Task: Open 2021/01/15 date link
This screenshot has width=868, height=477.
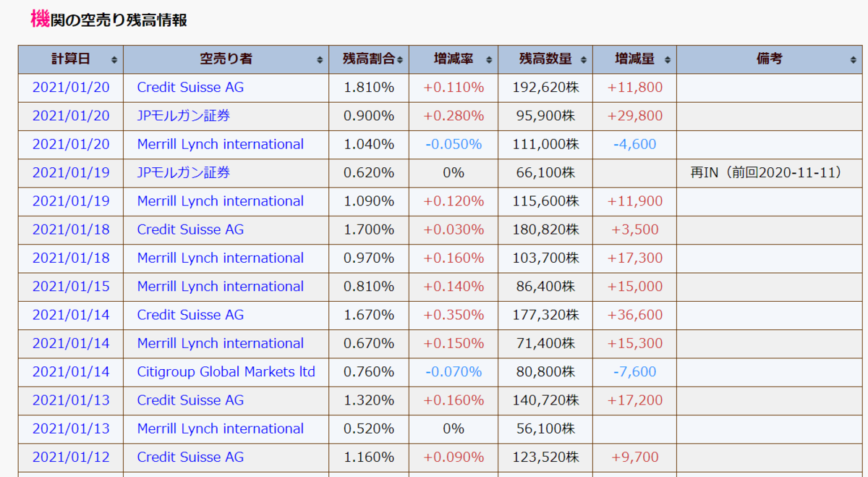Action: pyautogui.click(x=71, y=287)
